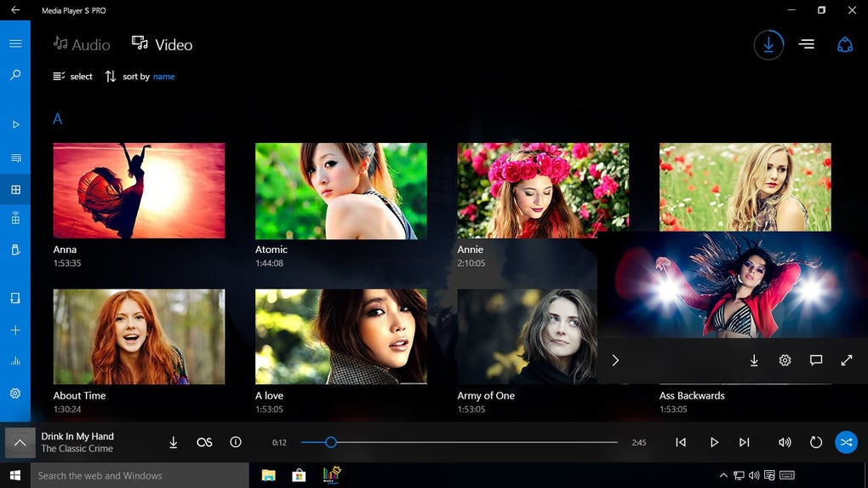868x488 pixels.
Task: Open the list view menu icon at top right
Action: 807,43
